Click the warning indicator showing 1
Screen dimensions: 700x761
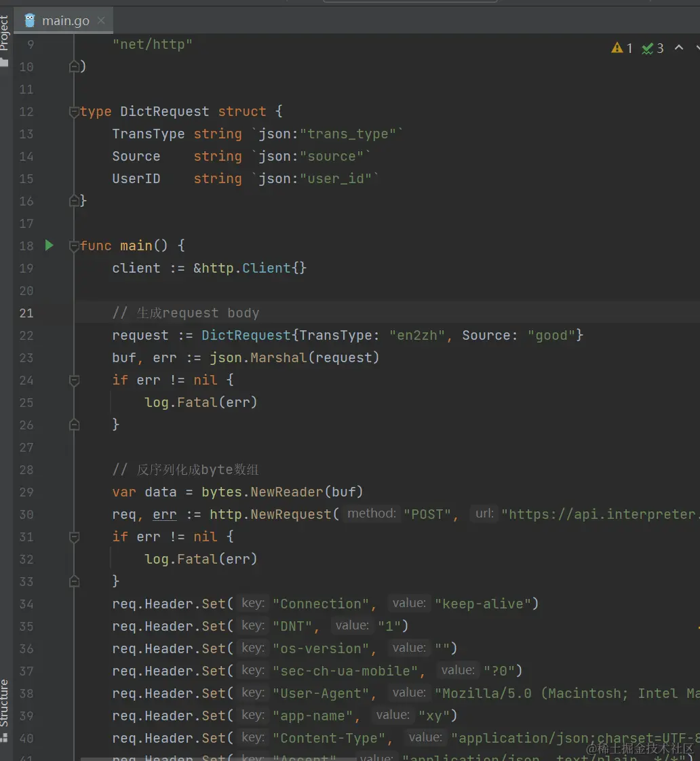(622, 48)
